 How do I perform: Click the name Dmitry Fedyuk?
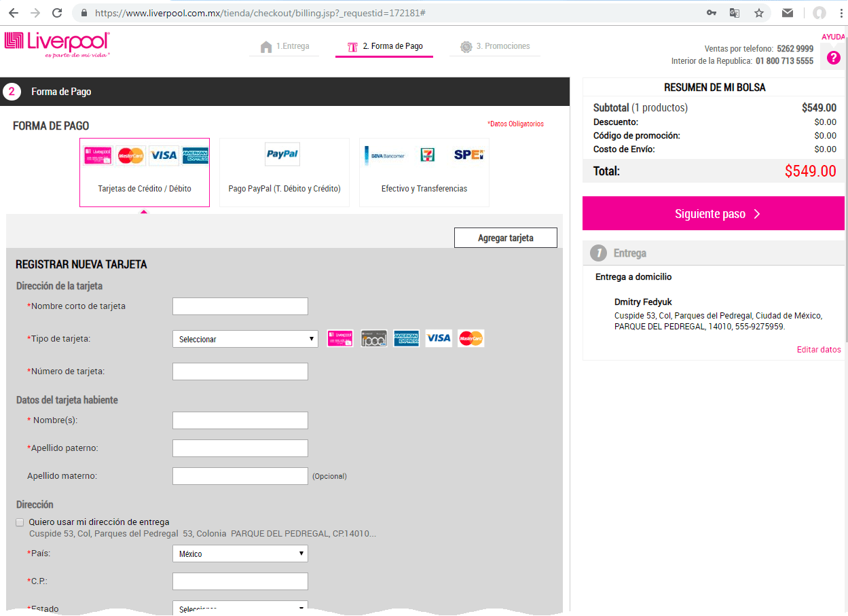[643, 302]
